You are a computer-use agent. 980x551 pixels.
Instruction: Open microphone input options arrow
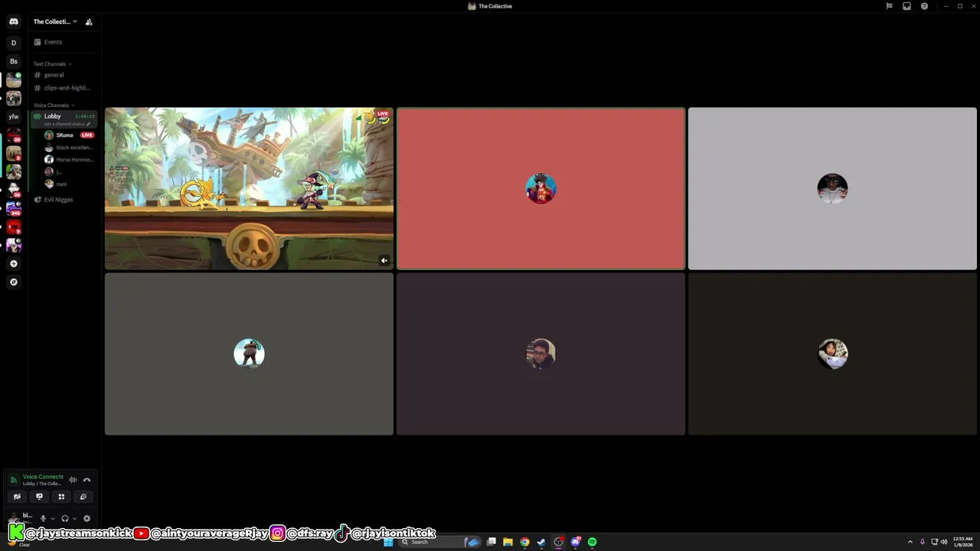52,518
